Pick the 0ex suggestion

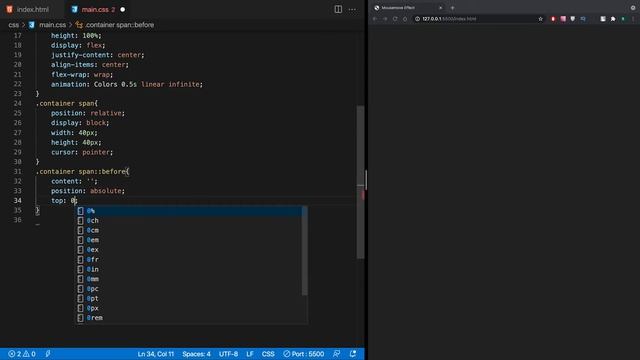pyautogui.click(x=190, y=250)
